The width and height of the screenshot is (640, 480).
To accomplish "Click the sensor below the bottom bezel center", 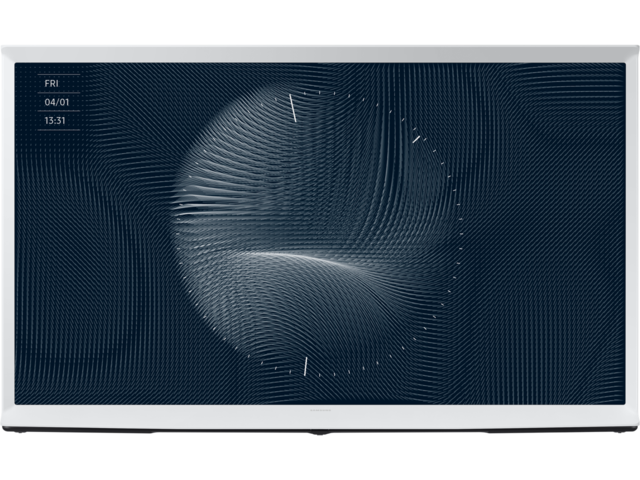I will (320, 433).
